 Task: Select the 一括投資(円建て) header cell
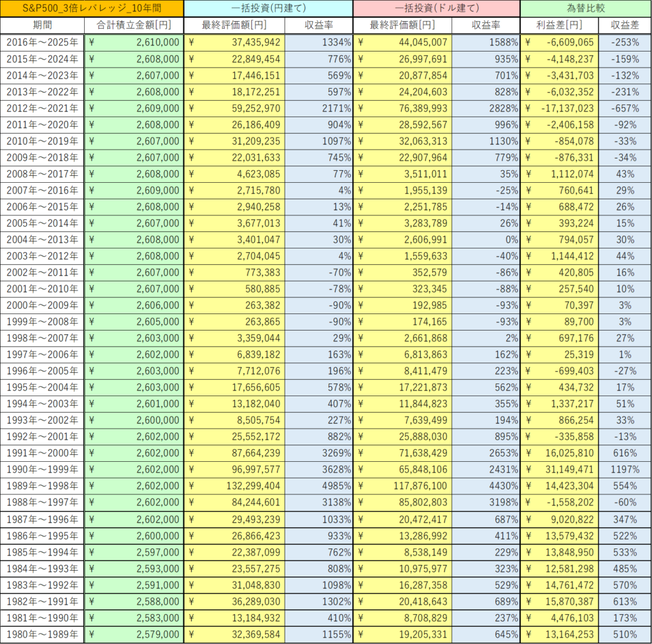tap(268, 8)
